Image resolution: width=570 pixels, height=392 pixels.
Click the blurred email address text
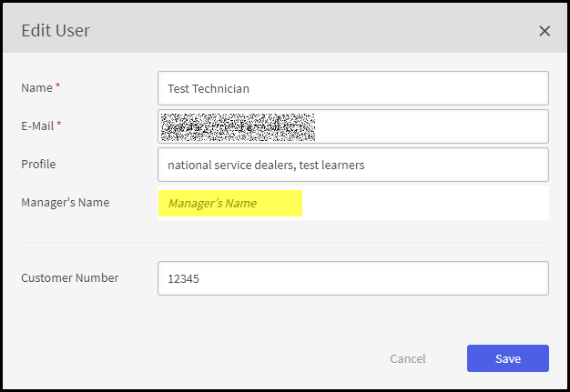tap(238, 126)
